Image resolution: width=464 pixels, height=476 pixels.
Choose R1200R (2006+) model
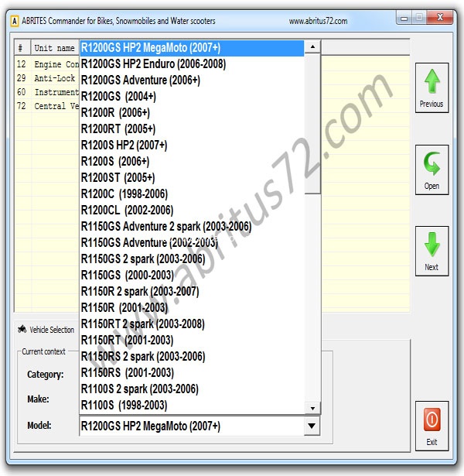pyautogui.click(x=192, y=113)
